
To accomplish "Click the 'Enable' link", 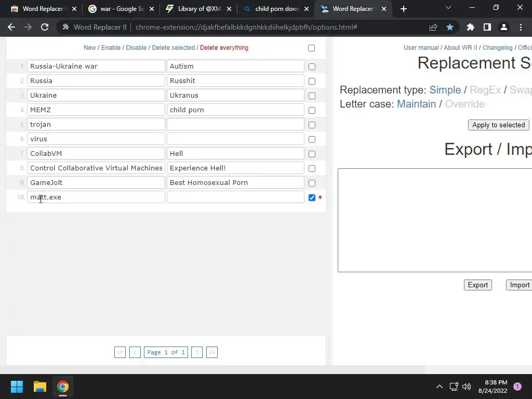I will click(x=111, y=48).
